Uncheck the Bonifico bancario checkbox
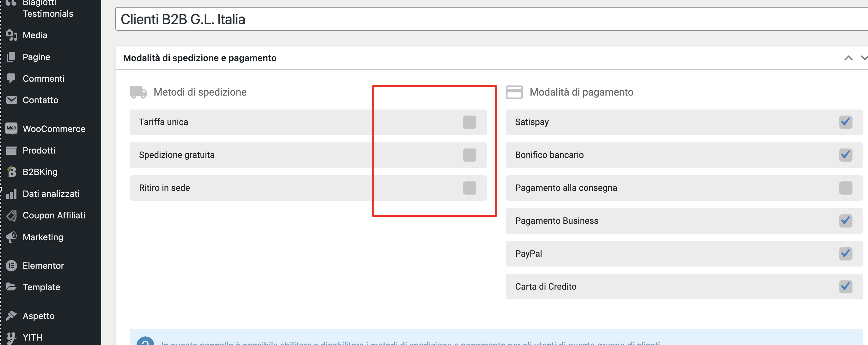 846,155
